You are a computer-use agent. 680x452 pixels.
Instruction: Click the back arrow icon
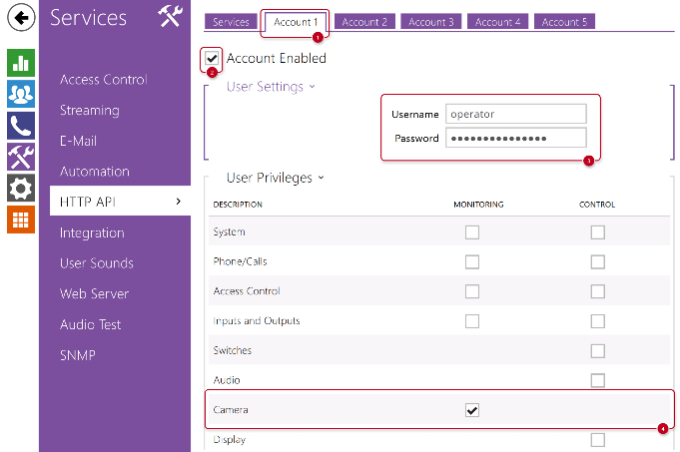coord(21,18)
